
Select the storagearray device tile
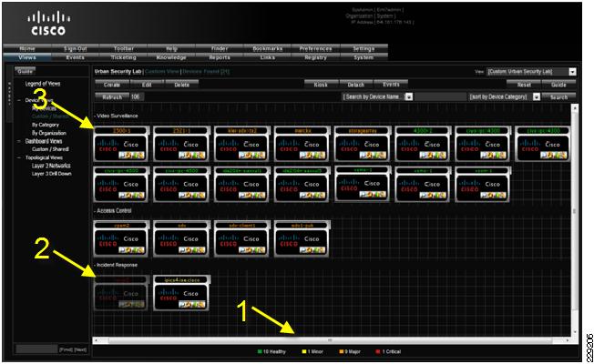(363, 144)
